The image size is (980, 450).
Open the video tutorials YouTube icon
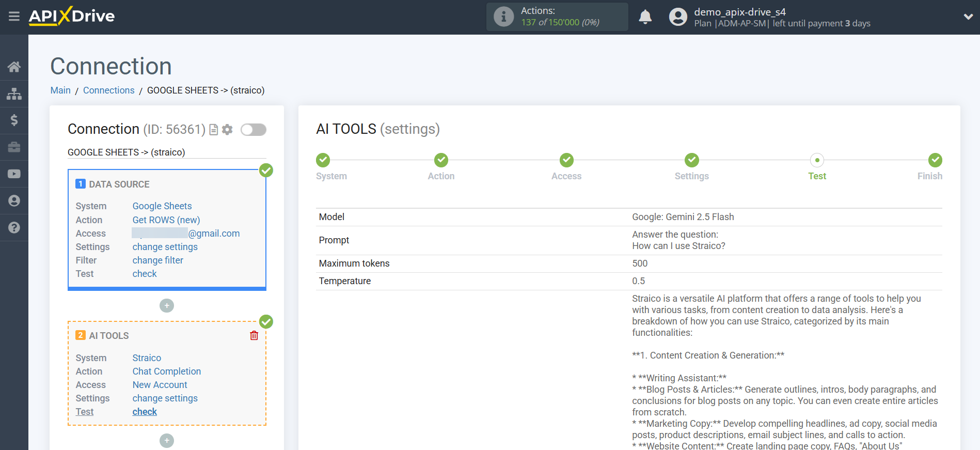pyautogui.click(x=14, y=174)
